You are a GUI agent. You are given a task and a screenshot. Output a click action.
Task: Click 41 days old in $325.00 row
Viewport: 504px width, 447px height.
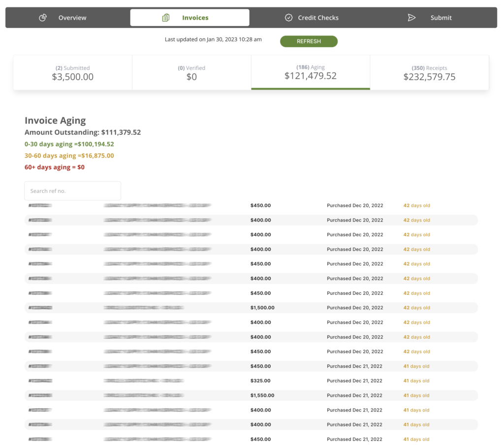[416, 381]
